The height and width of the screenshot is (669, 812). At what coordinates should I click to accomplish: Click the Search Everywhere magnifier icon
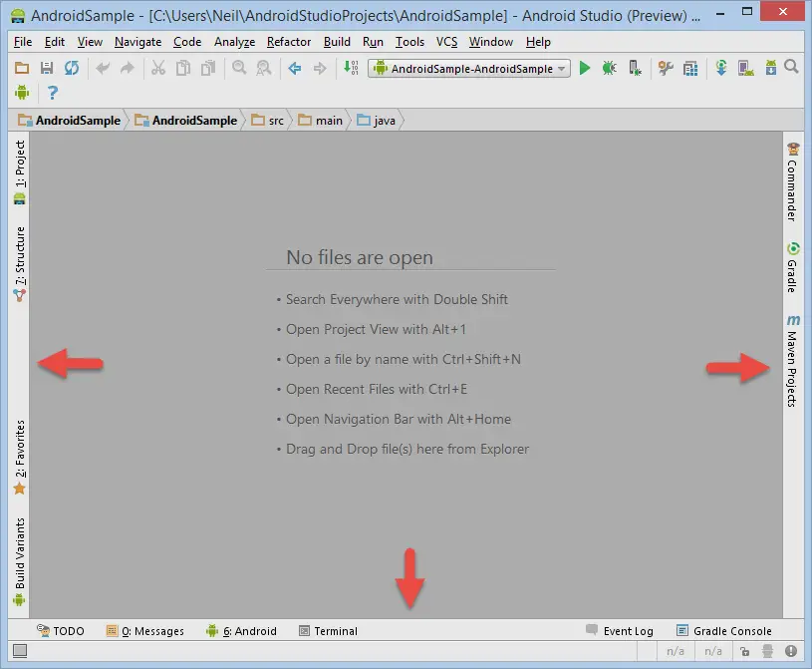point(792,68)
